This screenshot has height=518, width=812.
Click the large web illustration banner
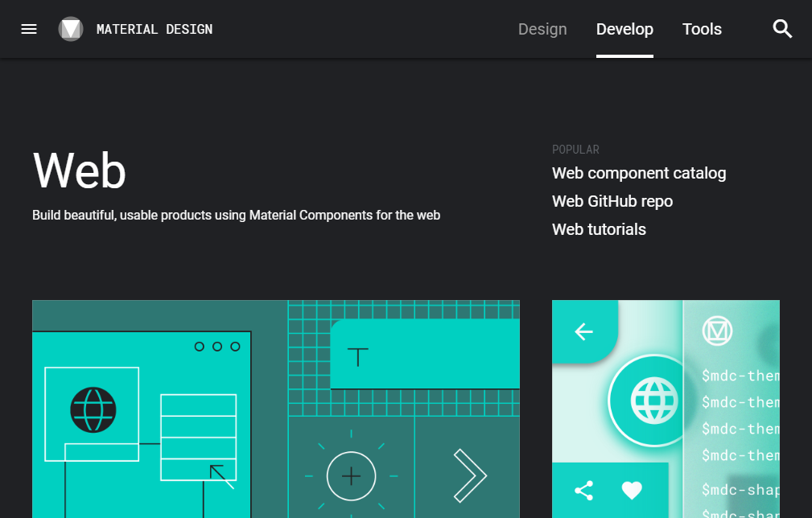point(276,409)
